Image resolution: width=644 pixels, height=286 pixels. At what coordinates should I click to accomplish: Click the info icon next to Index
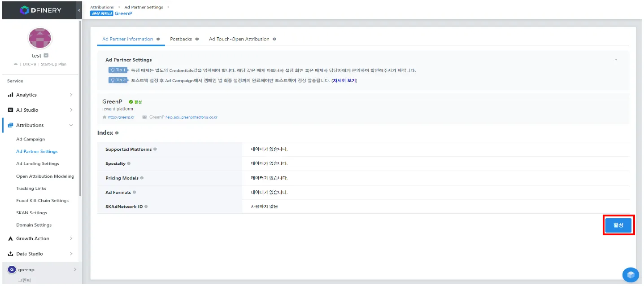[x=117, y=133]
